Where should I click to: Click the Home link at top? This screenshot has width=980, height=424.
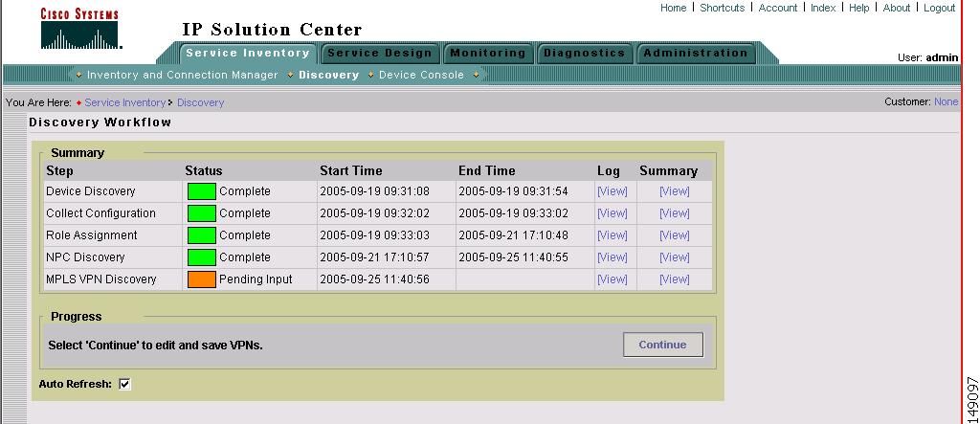[x=673, y=8]
